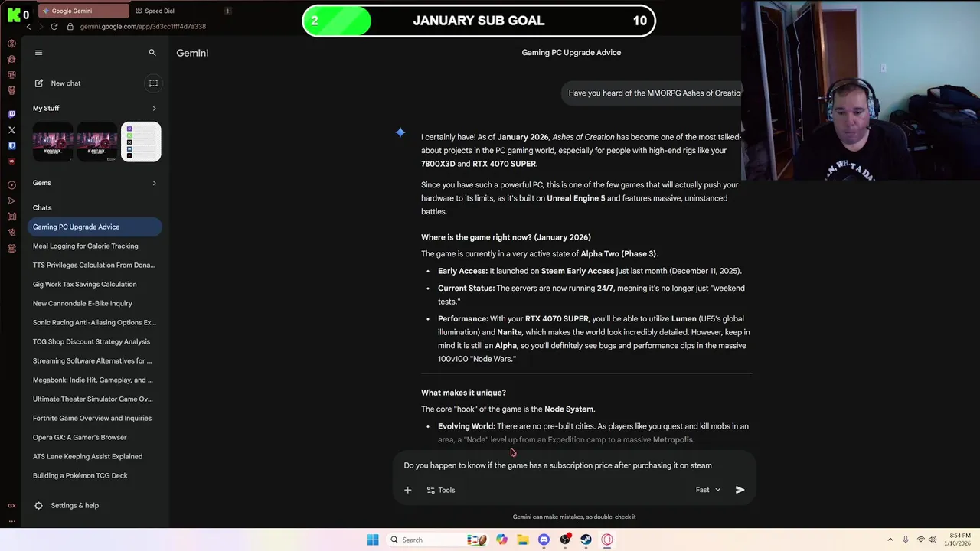The height and width of the screenshot is (551, 980).
Task: Click the browser reload icon
Action: [x=54, y=27]
